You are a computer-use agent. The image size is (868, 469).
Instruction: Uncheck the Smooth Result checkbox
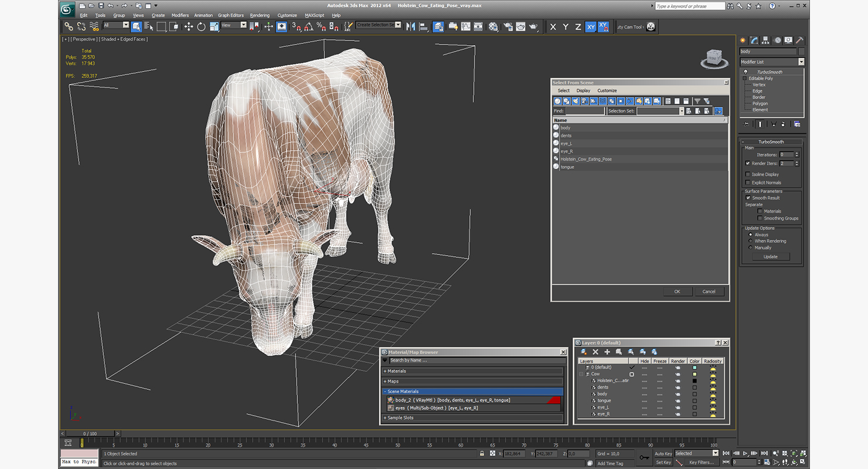(748, 198)
